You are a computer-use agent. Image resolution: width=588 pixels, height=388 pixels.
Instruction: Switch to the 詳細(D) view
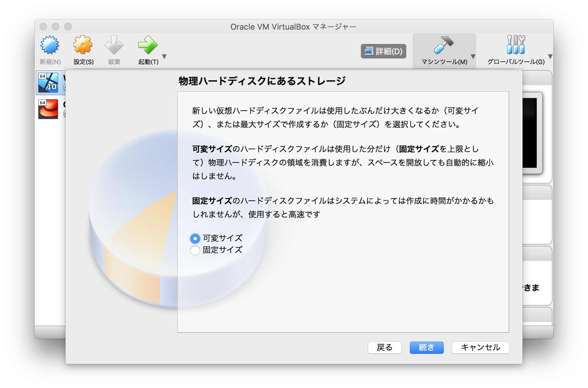383,51
